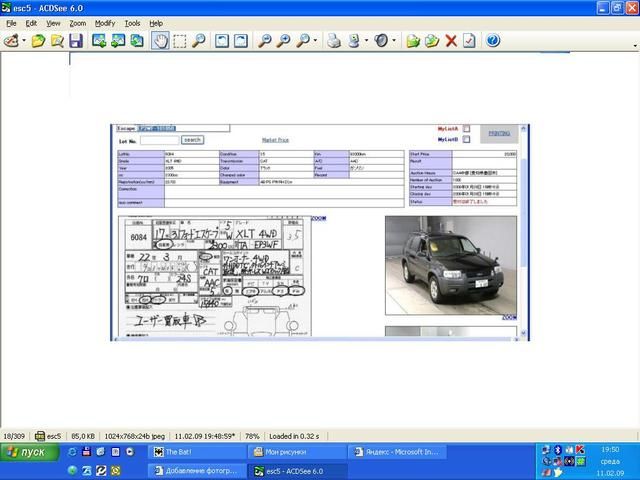Image resolution: width=640 pixels, height=480 pixels.
Task: Click the zoom level magnifier icon
Action: [303, 40]
